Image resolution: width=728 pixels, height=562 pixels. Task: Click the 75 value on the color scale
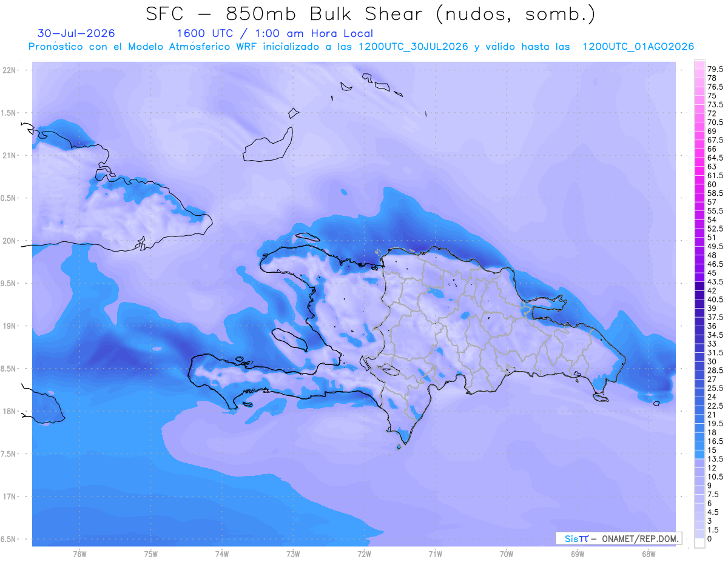(x=712, y=96)
